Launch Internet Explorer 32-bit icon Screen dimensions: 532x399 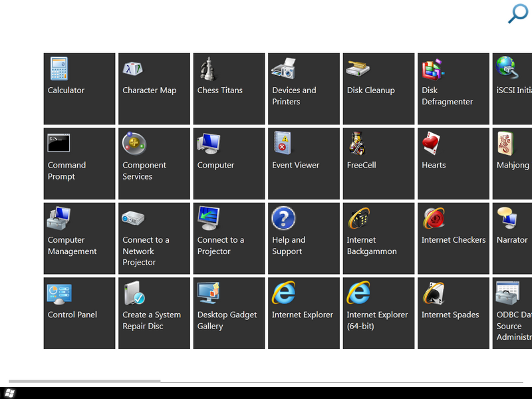(284, 293)
